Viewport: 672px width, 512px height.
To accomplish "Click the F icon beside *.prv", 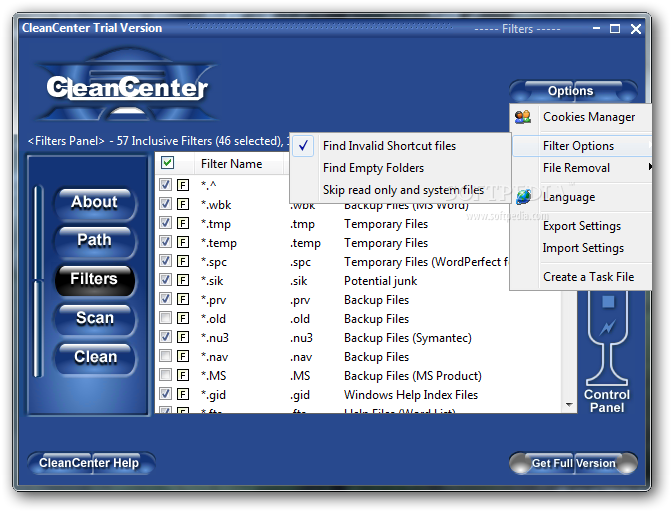I will [183, 299].
